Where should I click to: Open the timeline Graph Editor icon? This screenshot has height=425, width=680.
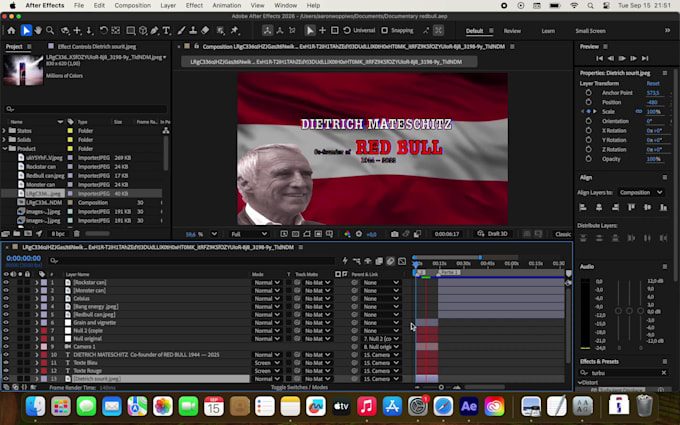tap(402, 261)
